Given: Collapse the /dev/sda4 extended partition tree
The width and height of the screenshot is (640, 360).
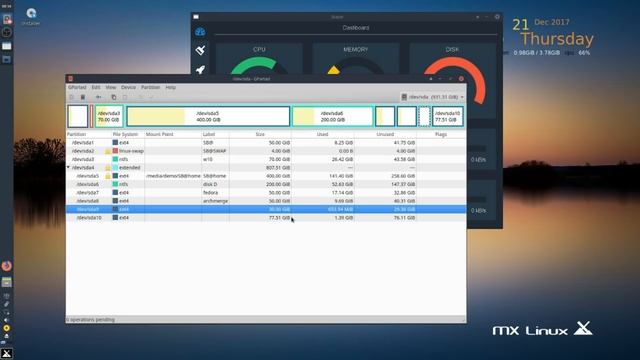Looking at the screenshot, I should [x=69, y=168].
